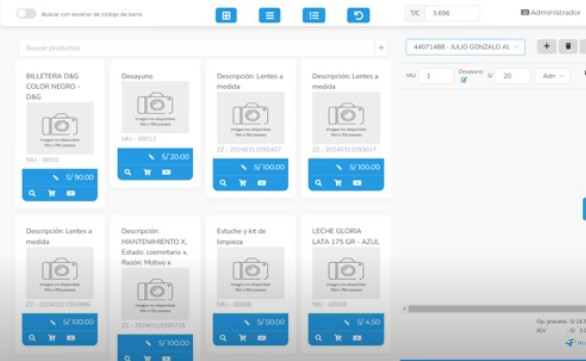Click magnifier on Estuche y kit de limpieza card

point(223,338)
